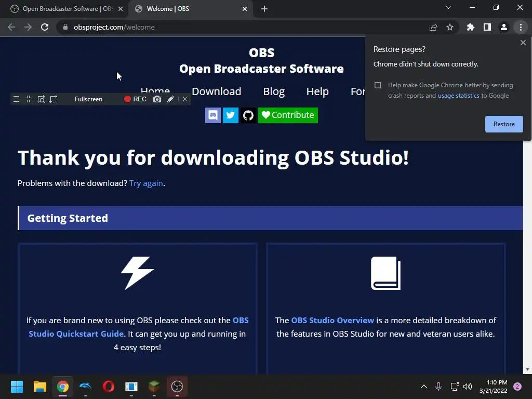Screen dimensions: 532x399
Task: Open the recorder toolbar hamburger menu
Action: click(16, 99)
